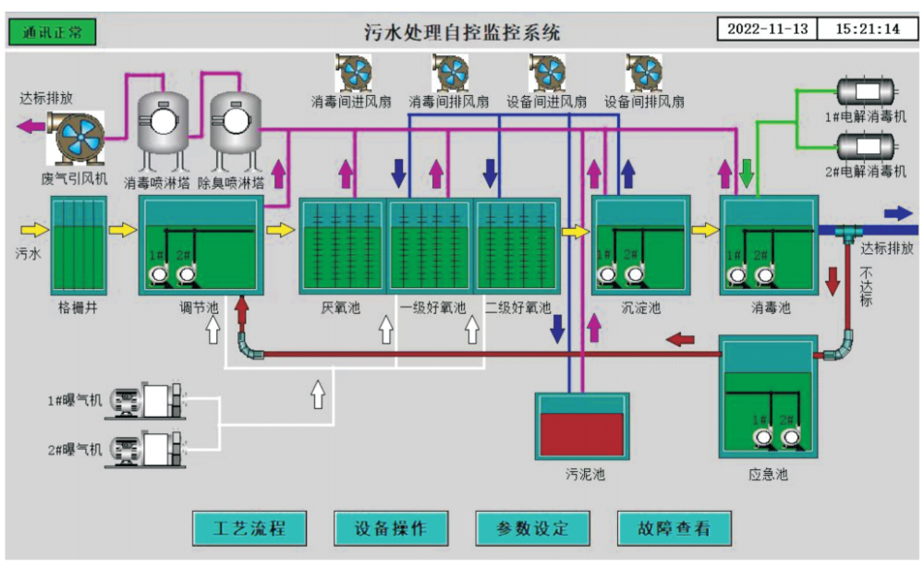This screenshot has height=569, width=924.
Task: Select pump 2# in 消毒池
Action: coord(764,274)
